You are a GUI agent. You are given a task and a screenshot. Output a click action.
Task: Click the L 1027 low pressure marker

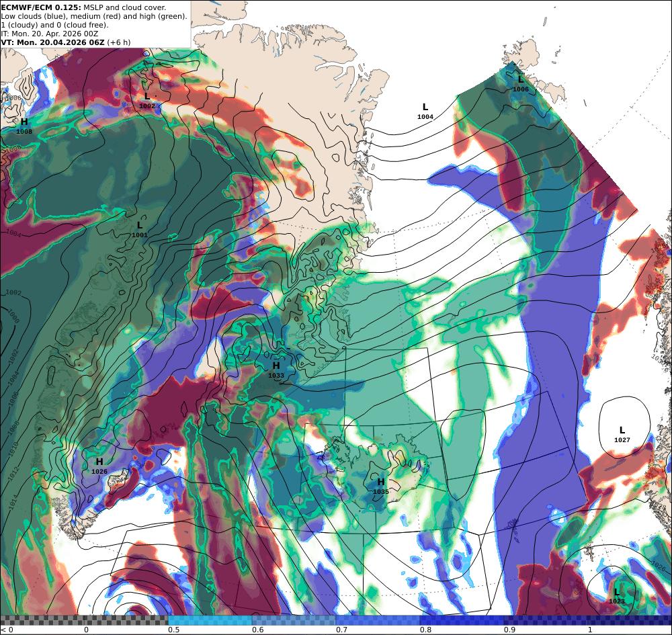[x=622, y=434]
